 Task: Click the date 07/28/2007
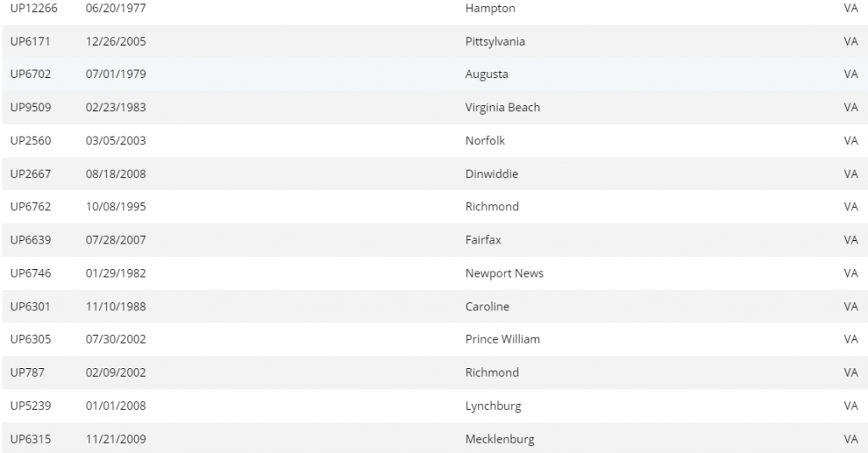[x=116, y=240]
